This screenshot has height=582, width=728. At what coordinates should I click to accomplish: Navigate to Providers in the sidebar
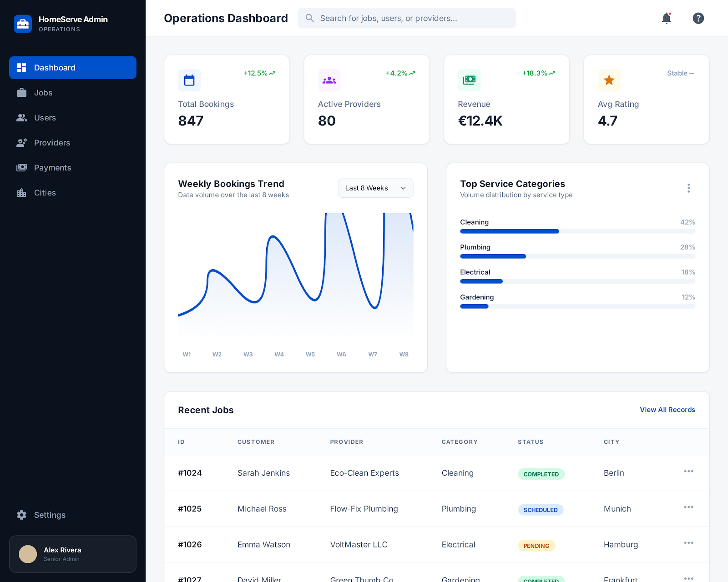pyautogui.click(x=52, y=143)
